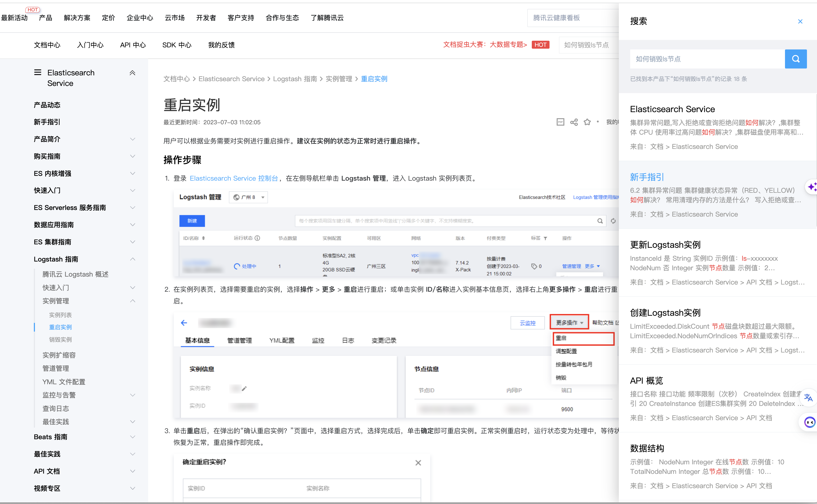Switch to 文档中心 tab

point(47,45)
